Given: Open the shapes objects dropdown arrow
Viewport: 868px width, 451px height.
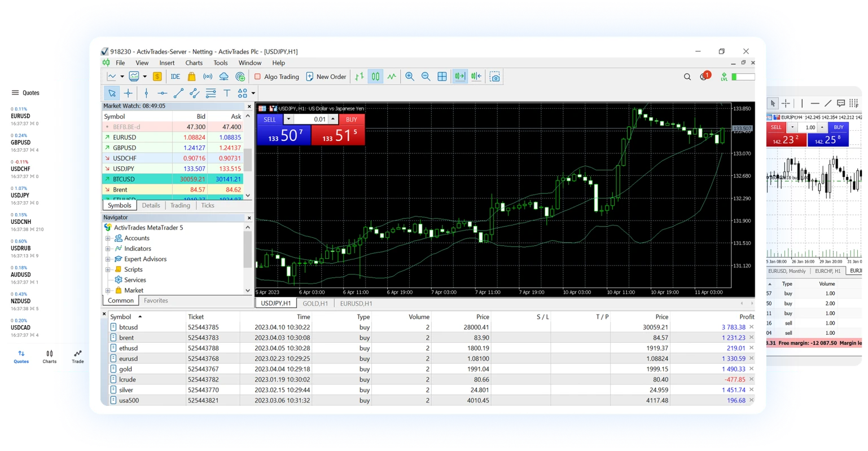Looking at the screenshot, I should coord(253,94).
